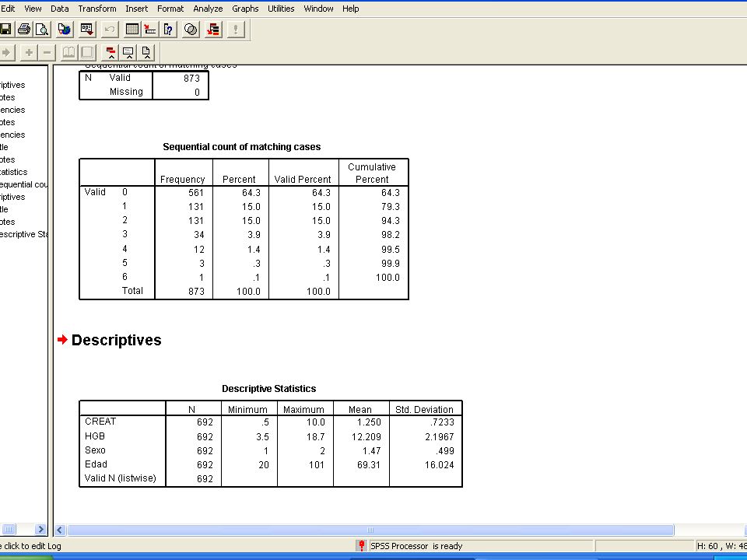Screen dimensions: 747x560
Task: Select the 'Descriptives' heading
Action: point(116,340)
